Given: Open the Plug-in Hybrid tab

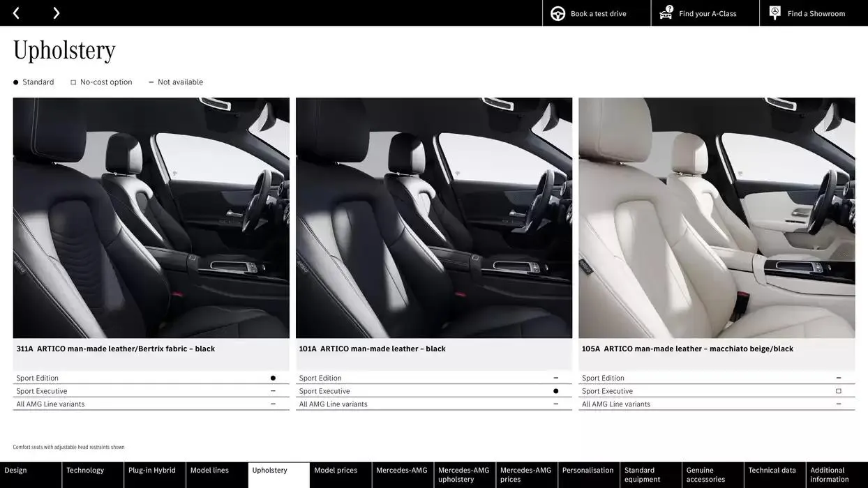Looking at the screenshot, I should click(x=154, y=470).
